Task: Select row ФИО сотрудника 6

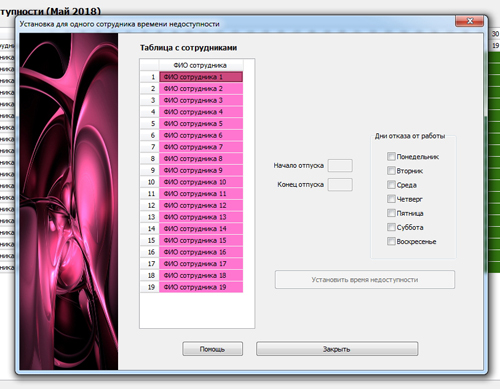Action: click(x=201, y=135)
